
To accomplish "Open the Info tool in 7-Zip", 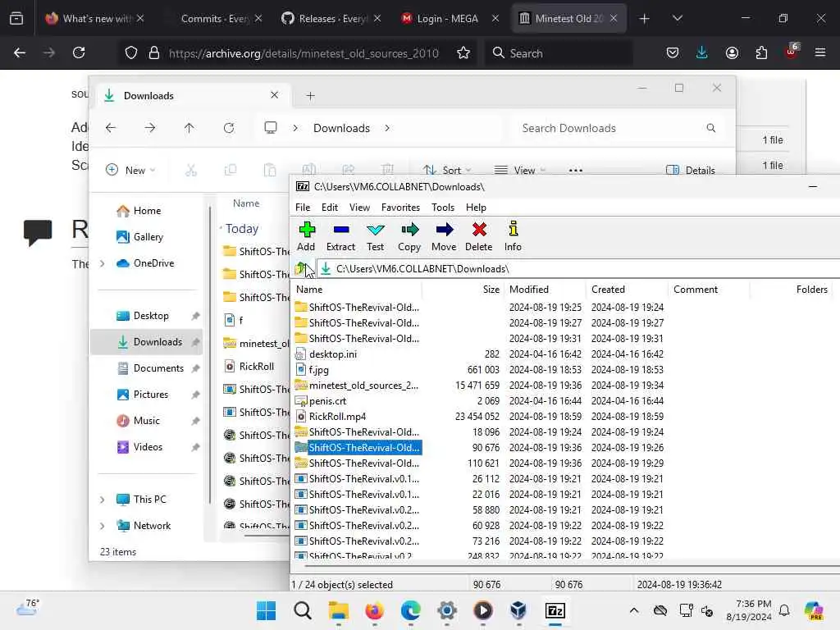I will tap(513, 236).
